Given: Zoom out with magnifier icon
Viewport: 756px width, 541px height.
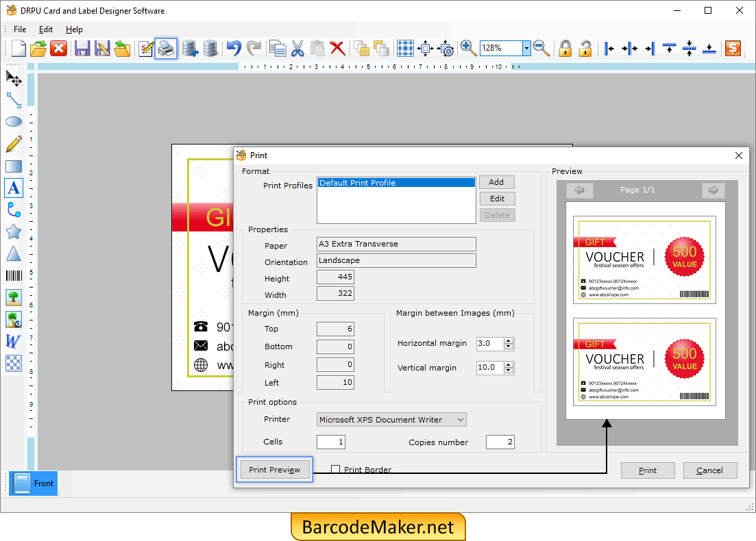Looking at the screenshot, I should pyautogui.click(x=542, y=48).
